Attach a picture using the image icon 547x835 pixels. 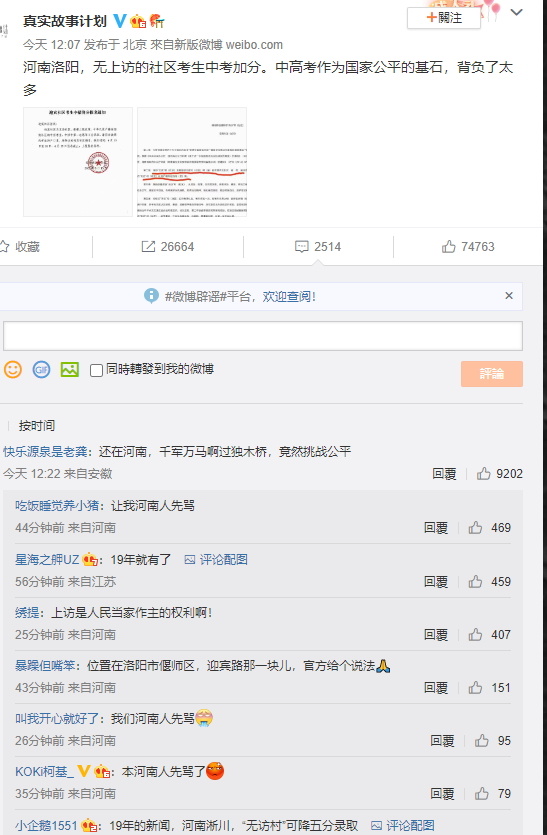pos(70,369)
